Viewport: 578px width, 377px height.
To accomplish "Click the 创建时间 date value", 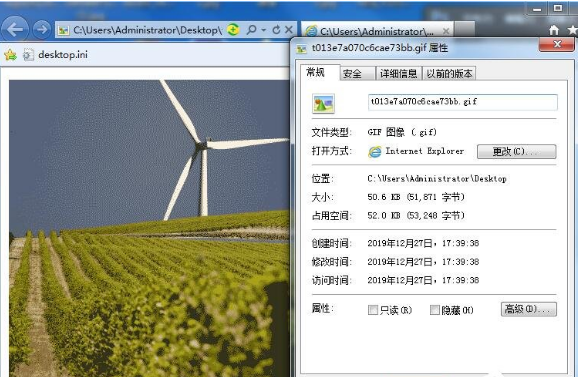I will click(423, 243).
